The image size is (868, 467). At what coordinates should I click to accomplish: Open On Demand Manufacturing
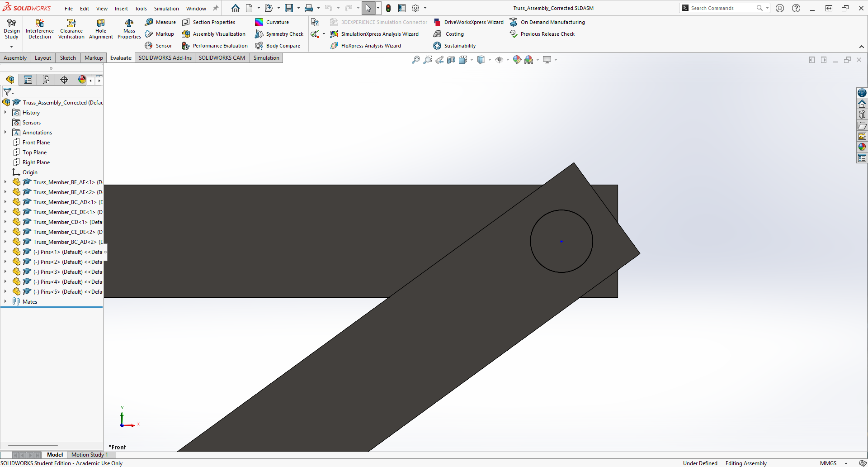[x=547, y=22]
